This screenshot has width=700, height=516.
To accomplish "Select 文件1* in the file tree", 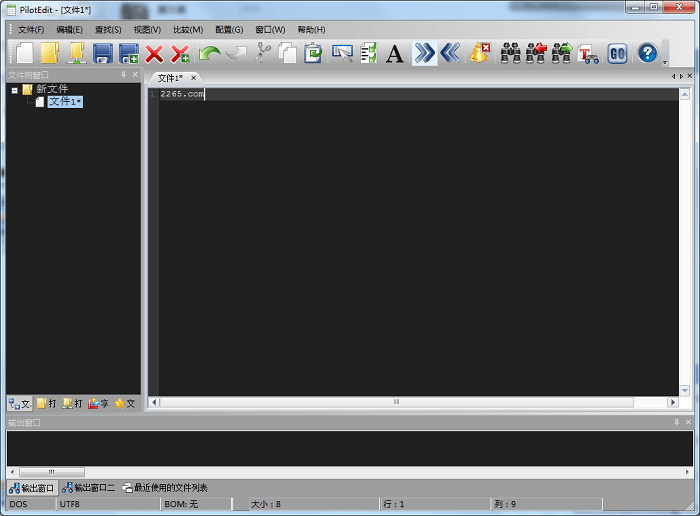I will (65, 102).
